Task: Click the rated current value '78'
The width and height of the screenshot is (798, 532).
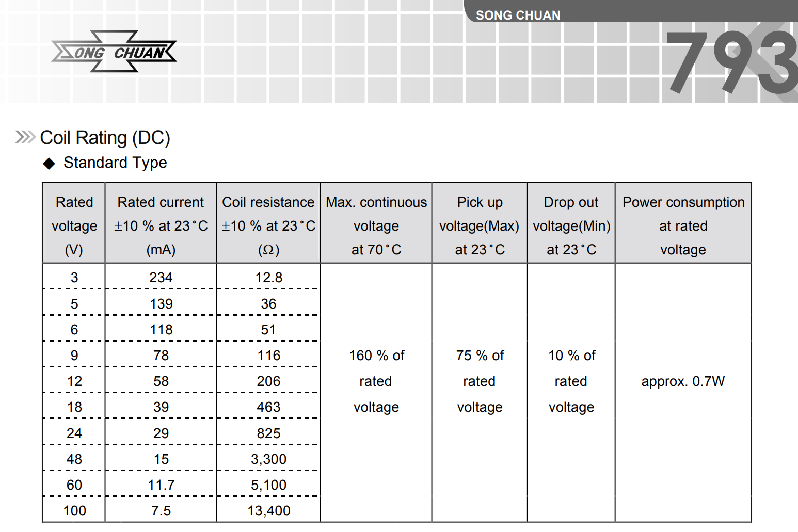Action: [161, 356]
